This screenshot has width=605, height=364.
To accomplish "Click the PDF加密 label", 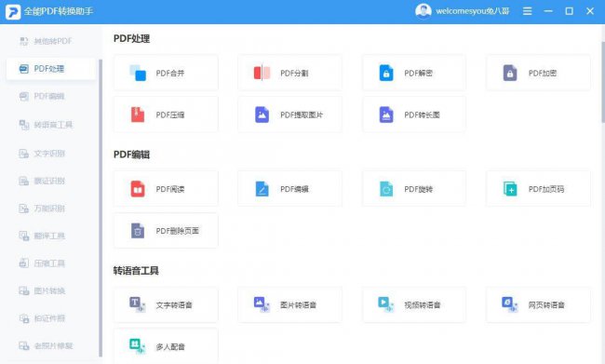I will click(x=543, y=74).
